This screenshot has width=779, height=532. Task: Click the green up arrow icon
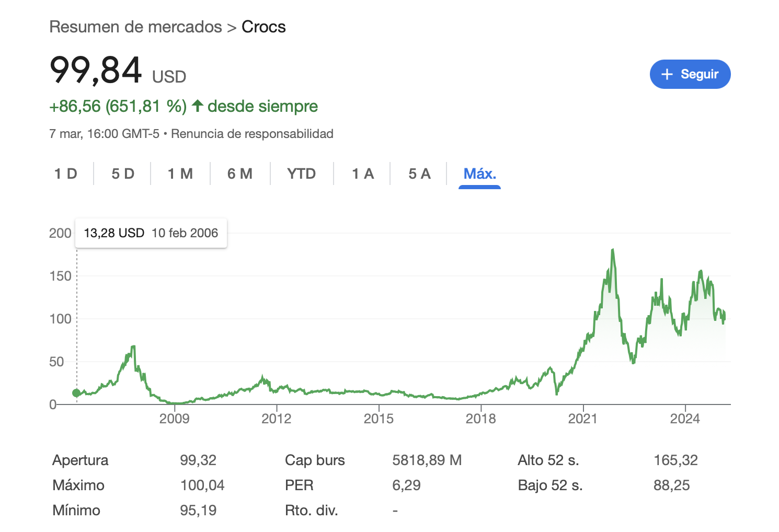(197, 106)
